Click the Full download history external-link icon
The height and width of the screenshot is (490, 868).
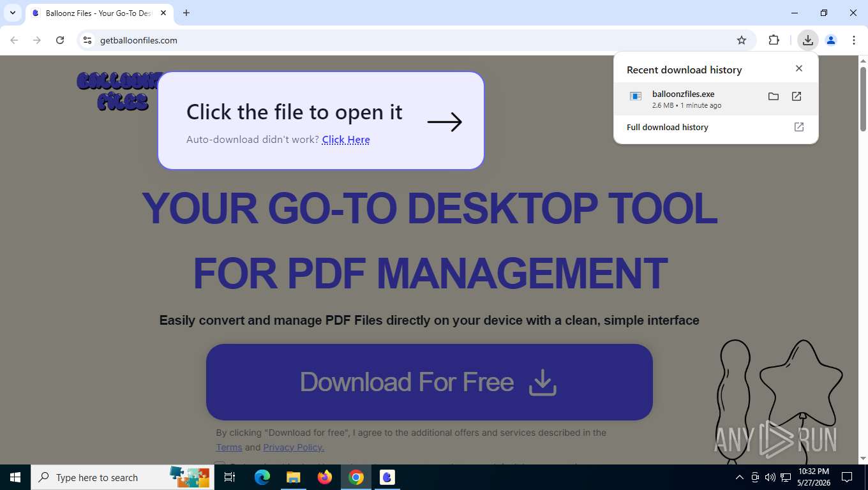[x=799, y=127]
